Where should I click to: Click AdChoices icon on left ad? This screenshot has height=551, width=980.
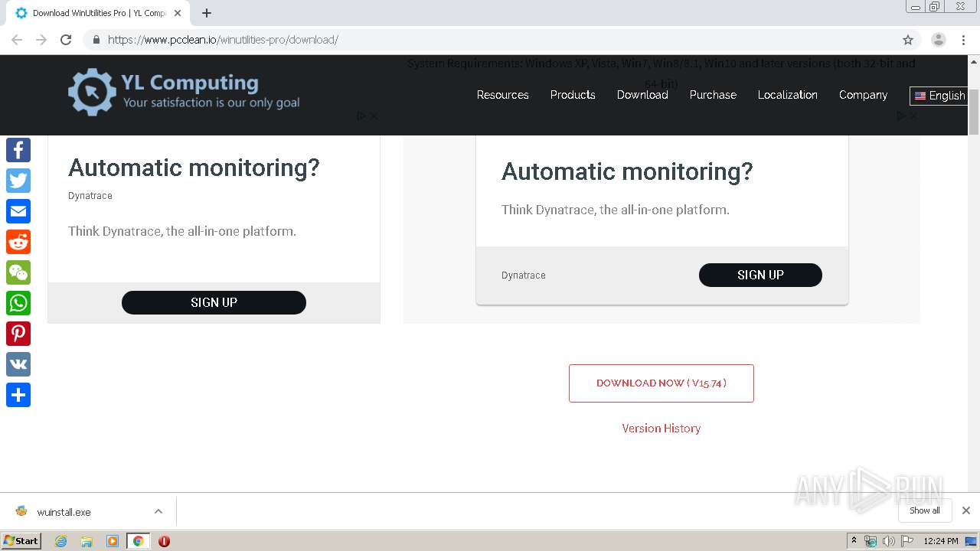362,116
